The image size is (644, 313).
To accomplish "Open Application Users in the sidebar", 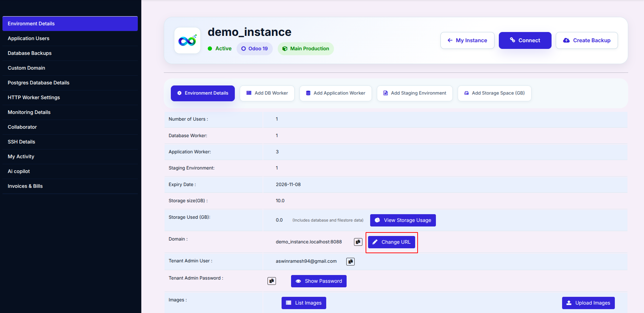I will coord(70,38).
